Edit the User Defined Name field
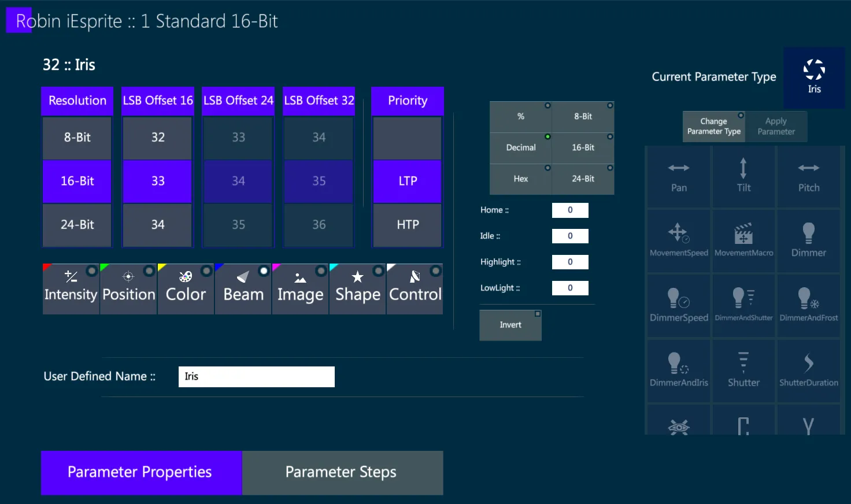Screen dimensions: 851x504 257,377
